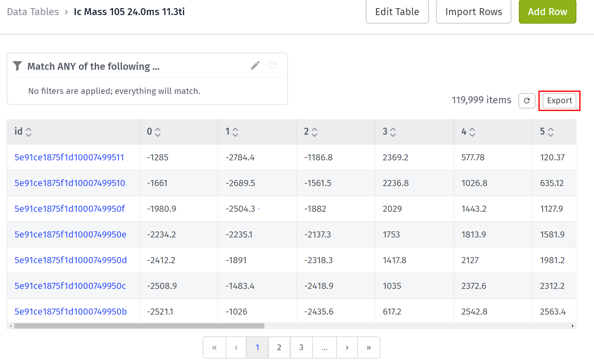Switch to page 3
The height and width of the screenshot is (364, 594).
click(301, 348)
